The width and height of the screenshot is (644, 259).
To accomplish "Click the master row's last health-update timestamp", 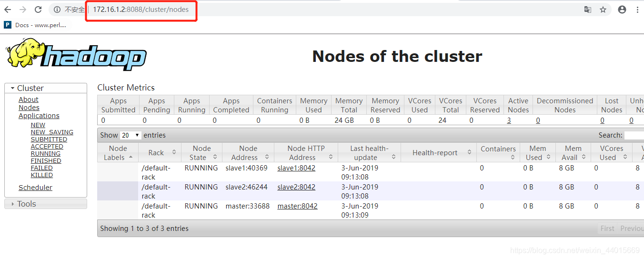I will (360, 210).
